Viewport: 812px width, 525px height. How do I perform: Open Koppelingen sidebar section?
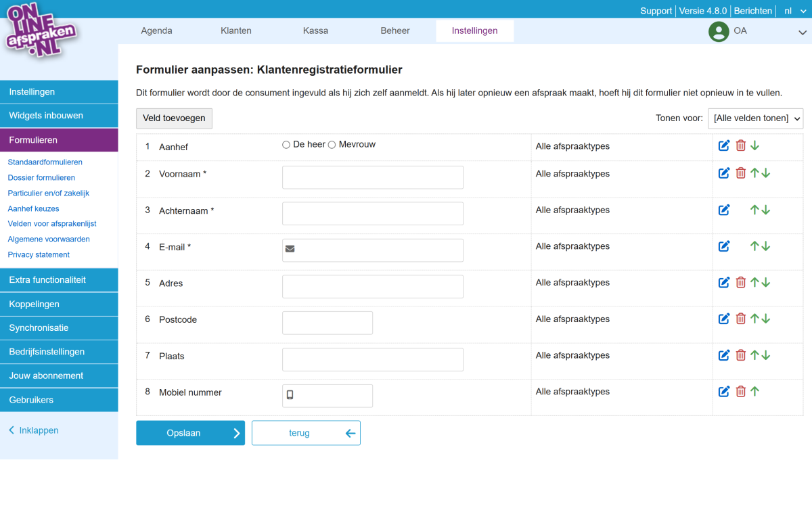pos(59,304)
